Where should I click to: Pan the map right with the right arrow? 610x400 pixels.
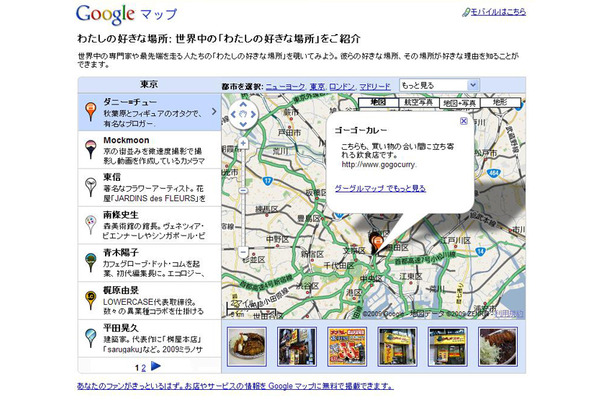(253, 114)
